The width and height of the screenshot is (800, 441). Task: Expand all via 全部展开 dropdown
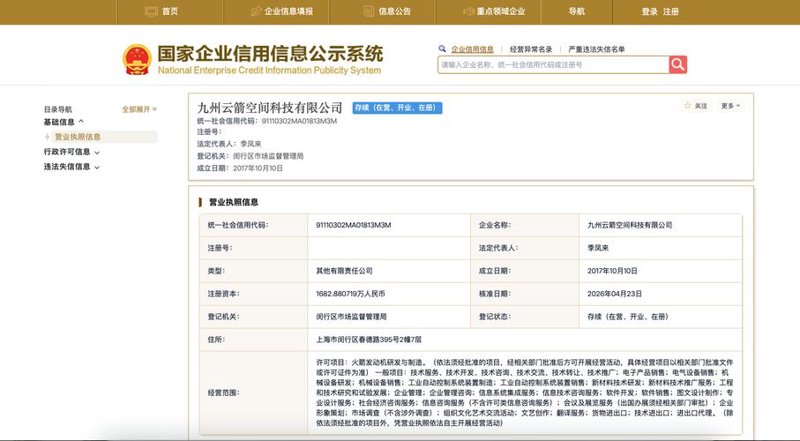139,109
